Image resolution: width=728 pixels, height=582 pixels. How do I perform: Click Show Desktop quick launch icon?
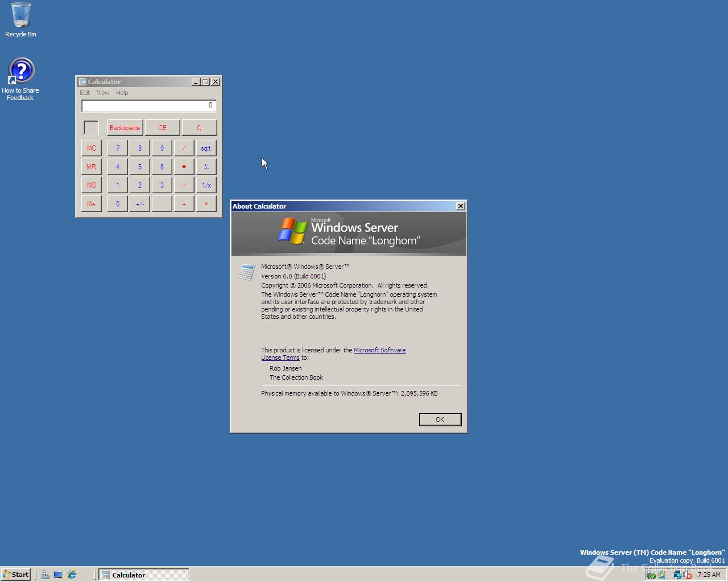pyautogui.click(x=58, y=575)
